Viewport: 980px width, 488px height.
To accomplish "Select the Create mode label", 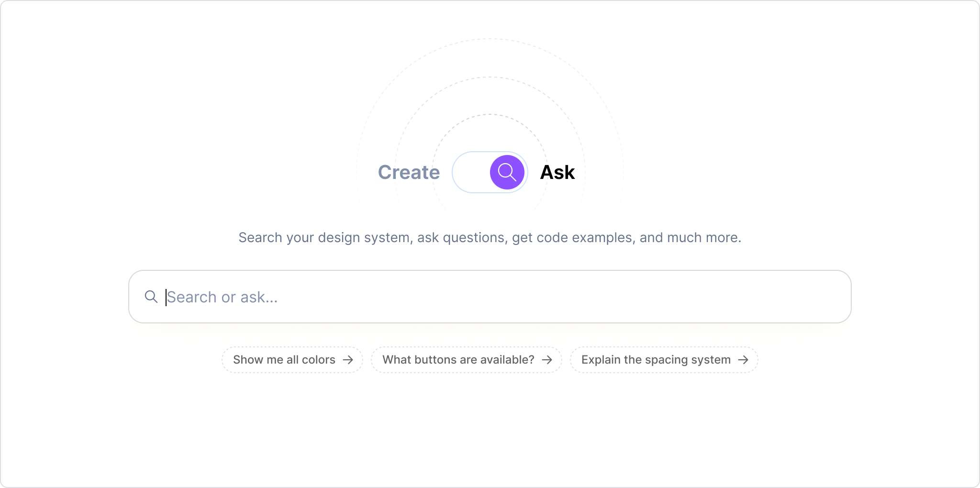I will pyautogui.click(x=409, y=172).
